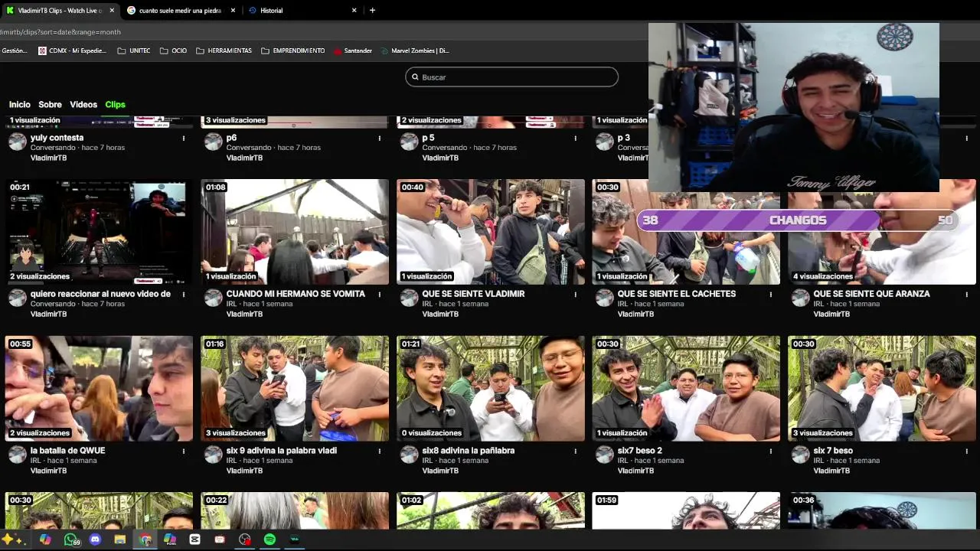Open Copilot from the taskbar
Image resolution: width=980 pixels, height=551 pixels.
tap(45, 540)
